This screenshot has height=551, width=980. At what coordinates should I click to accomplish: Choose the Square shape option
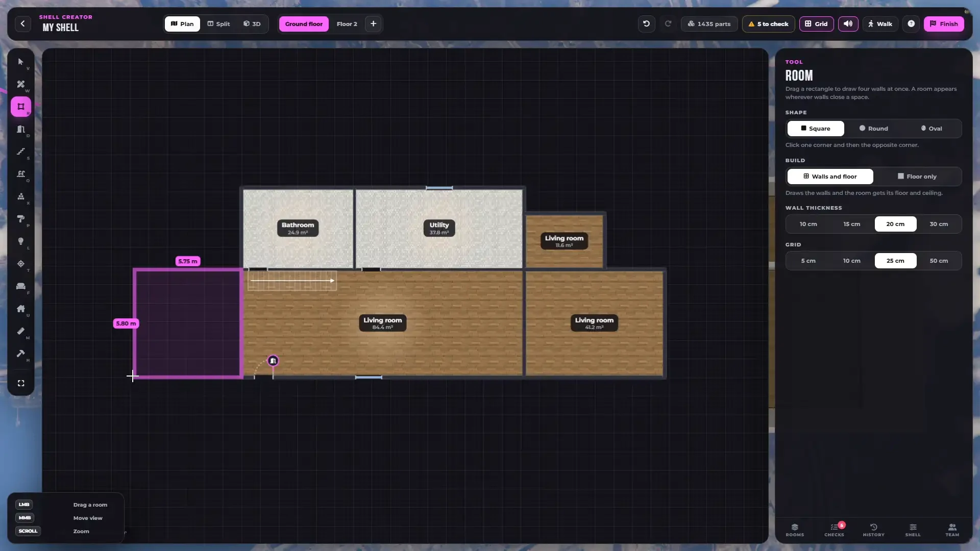[815, 129]
